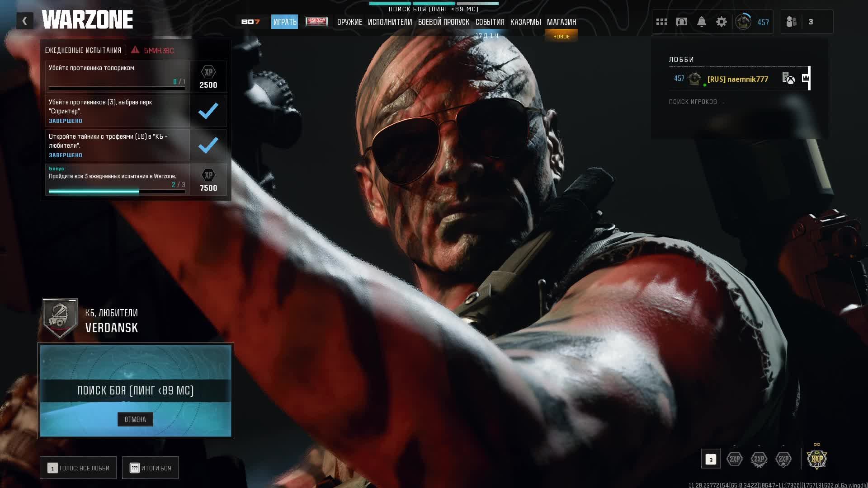This screenshot has height=488, width=868.
Task: Select the ИГРАТЬ tab
Action: click(285, 22)
